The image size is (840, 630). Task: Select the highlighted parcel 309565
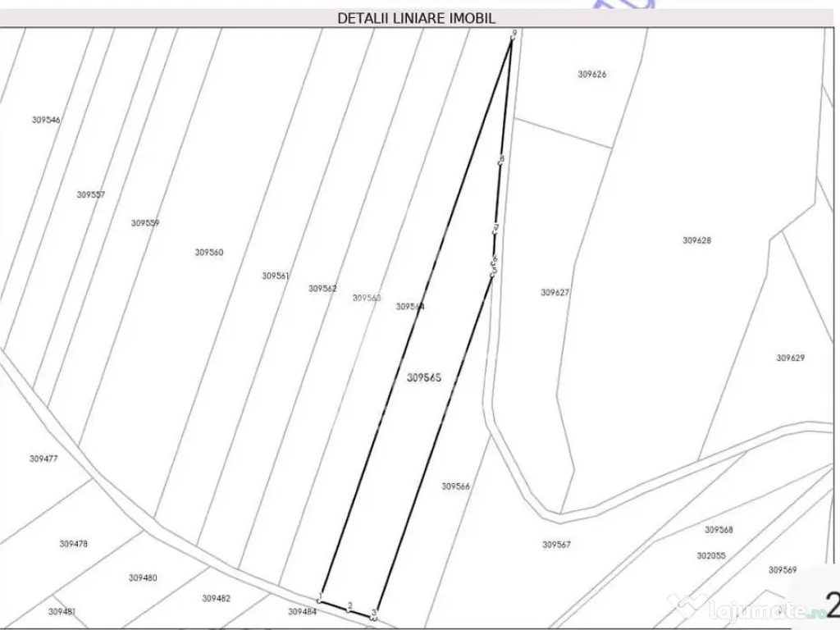point(424,377)
